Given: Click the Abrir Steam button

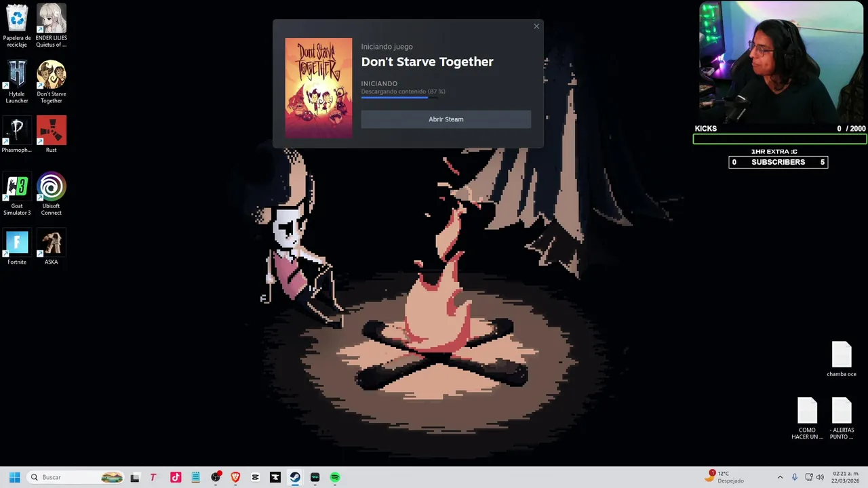Looking at the screenshot, I should coord(446,119).
